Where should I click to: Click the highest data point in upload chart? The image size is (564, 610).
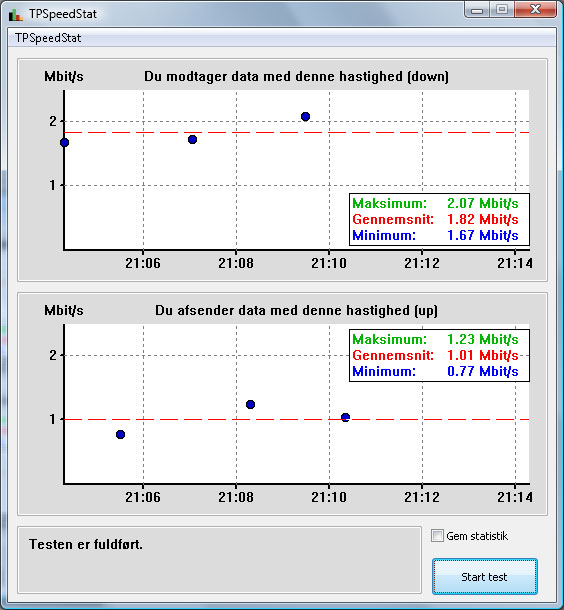coord(250,405)
